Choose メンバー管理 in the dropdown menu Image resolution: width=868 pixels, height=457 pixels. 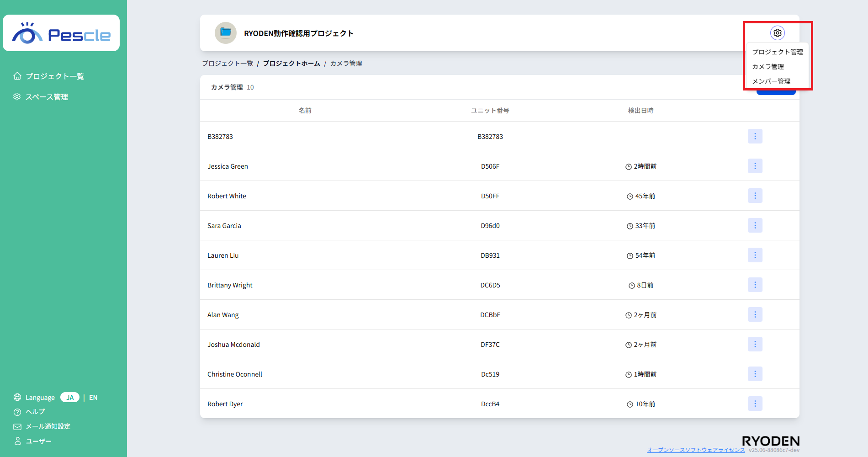tap(771, 81)
